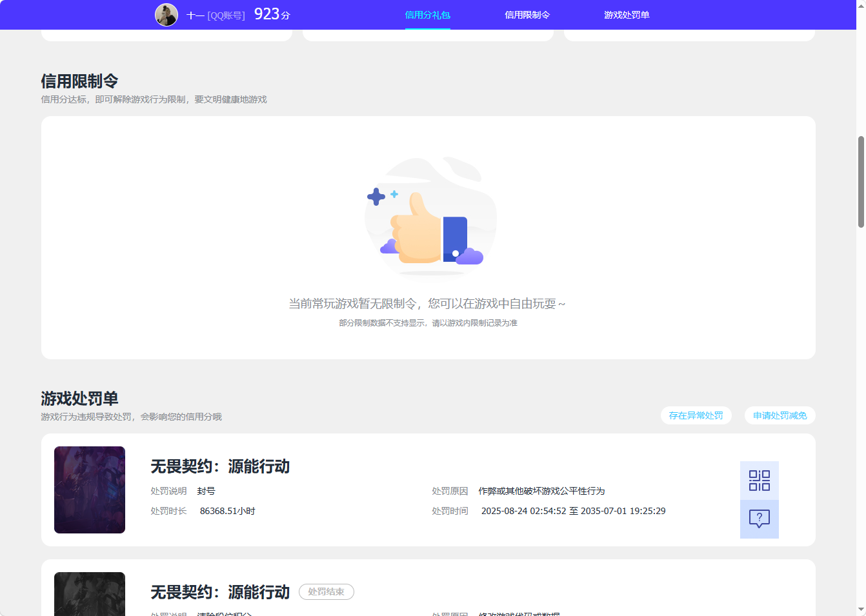This screenshot has width=866, height=616.
Task: Click the 存在异常处罚 button
Action: pos(696,415)
